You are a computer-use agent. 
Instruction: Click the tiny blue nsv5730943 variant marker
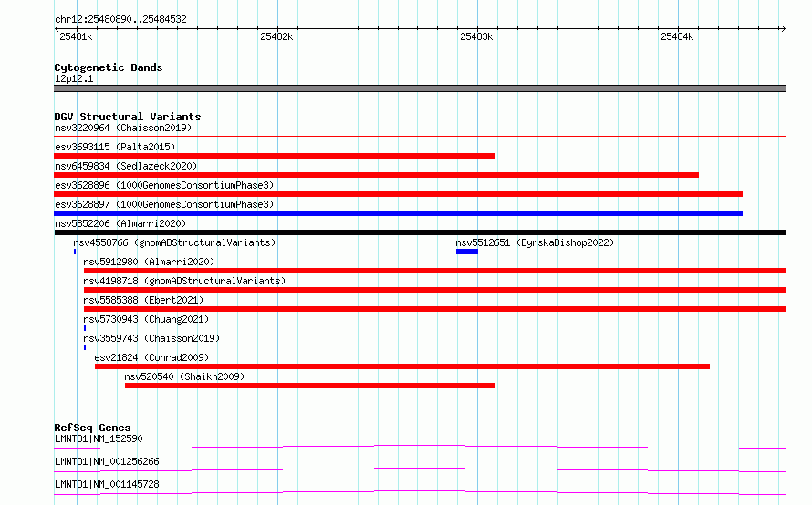(85, 328)
